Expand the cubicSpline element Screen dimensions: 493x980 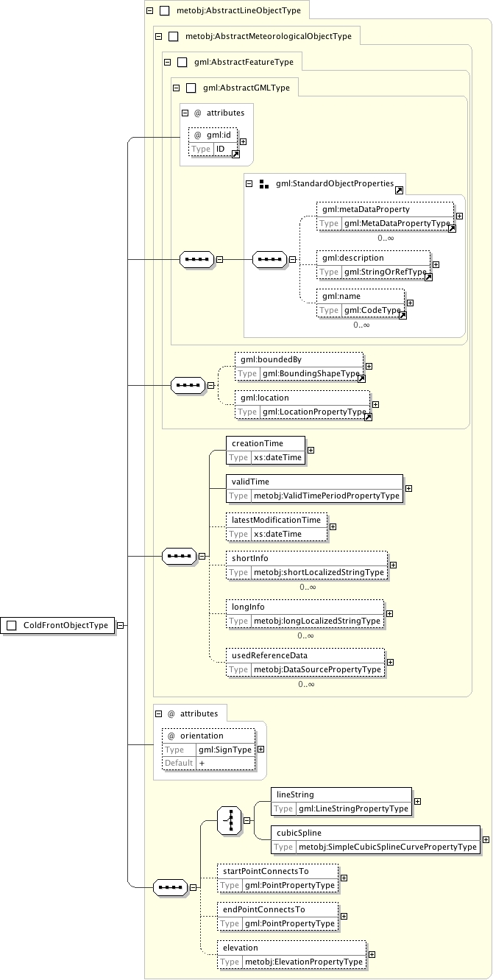point(486,839)
